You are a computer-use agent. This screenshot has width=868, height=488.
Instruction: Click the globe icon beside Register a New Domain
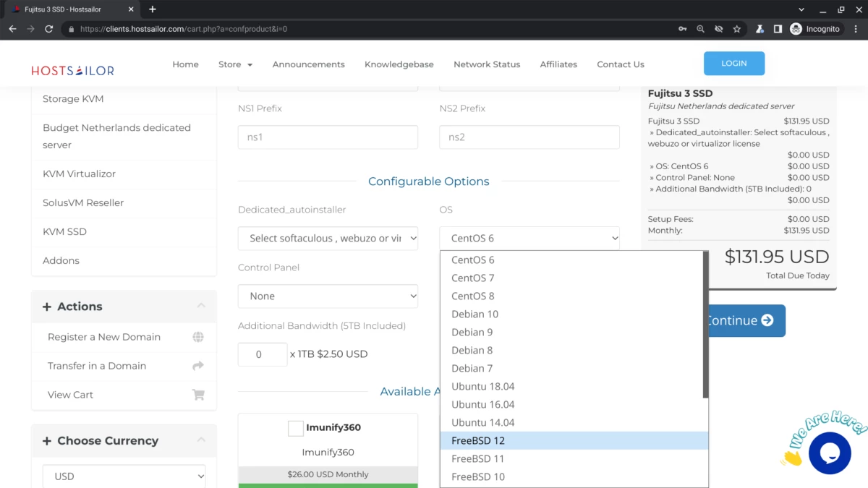[x=198, y=337]
